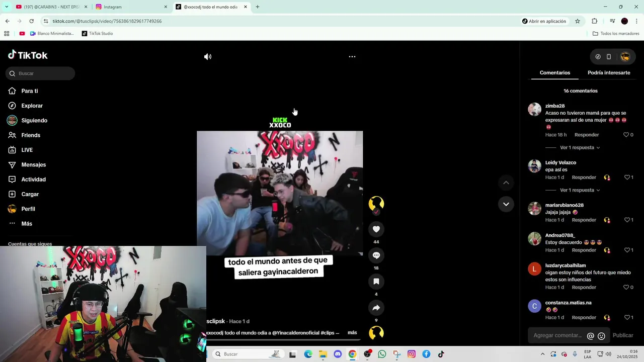The height and width of the screenshot is (362, 644).
Task: Open TikTok Studio bookmark
Action: click(97, 34)
